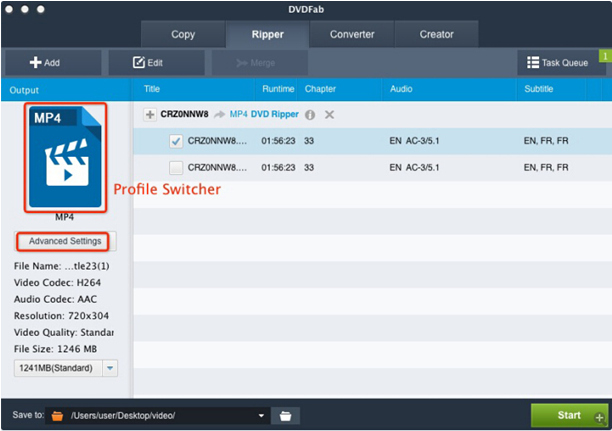Switch to the Copy tab

[x=183, y=34]
